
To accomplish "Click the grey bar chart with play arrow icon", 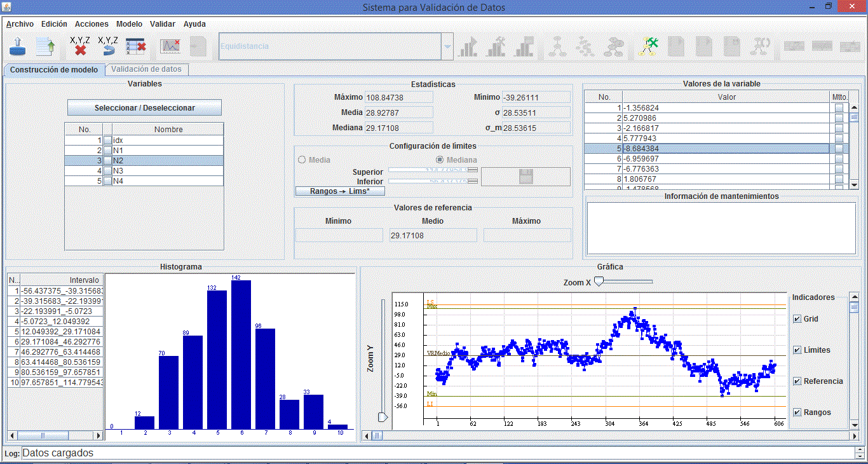I will tap(469, 46).
